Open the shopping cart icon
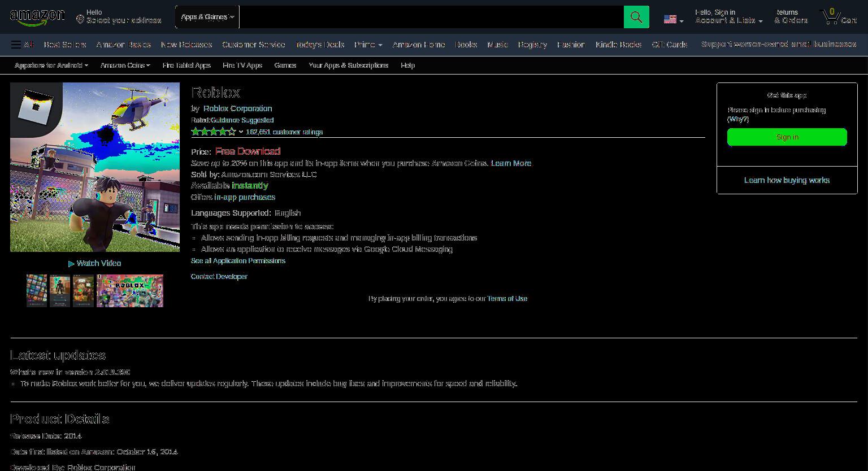 tap(839, 16)
